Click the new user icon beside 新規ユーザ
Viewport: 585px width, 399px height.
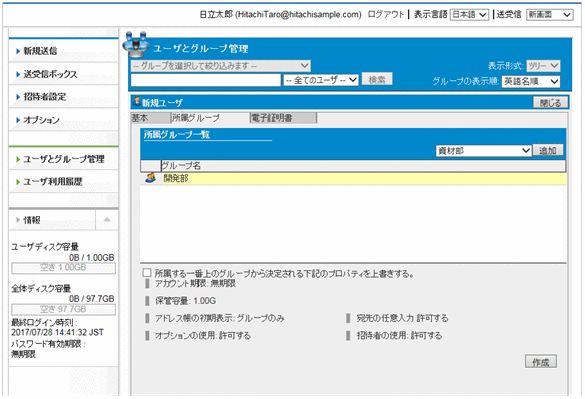click(x=137, y=101)
